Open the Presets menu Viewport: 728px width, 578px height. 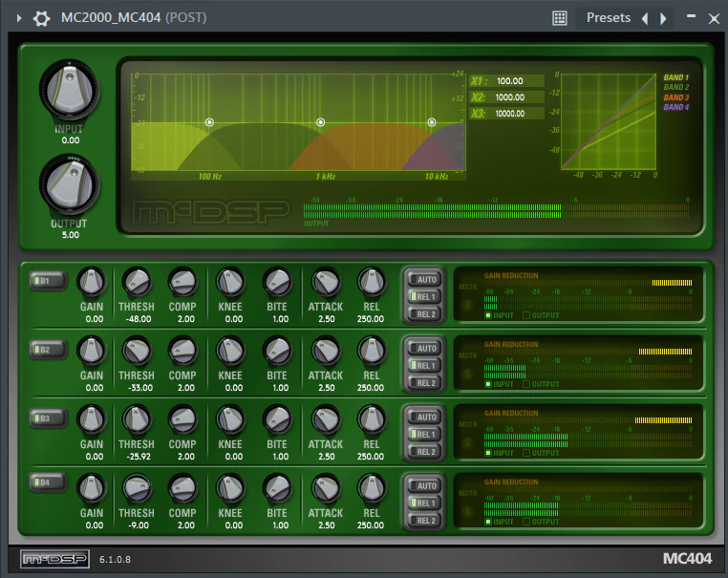click(x=609, y=17)
